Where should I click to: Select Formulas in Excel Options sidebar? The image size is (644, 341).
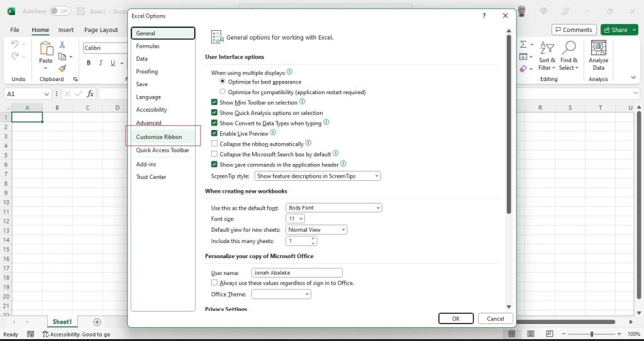[x=163, y=46]
